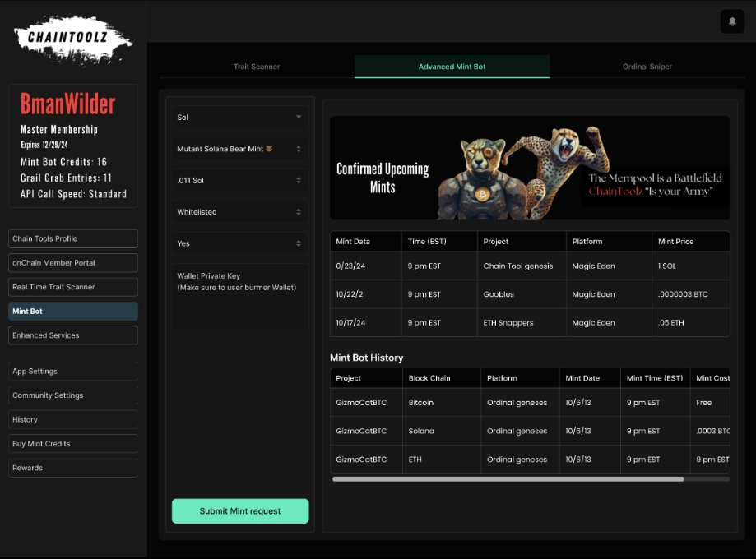This screenshot has height=559, width=756.
Task: Click the ETH block chain history cell
Action: [x=441, y=460]
